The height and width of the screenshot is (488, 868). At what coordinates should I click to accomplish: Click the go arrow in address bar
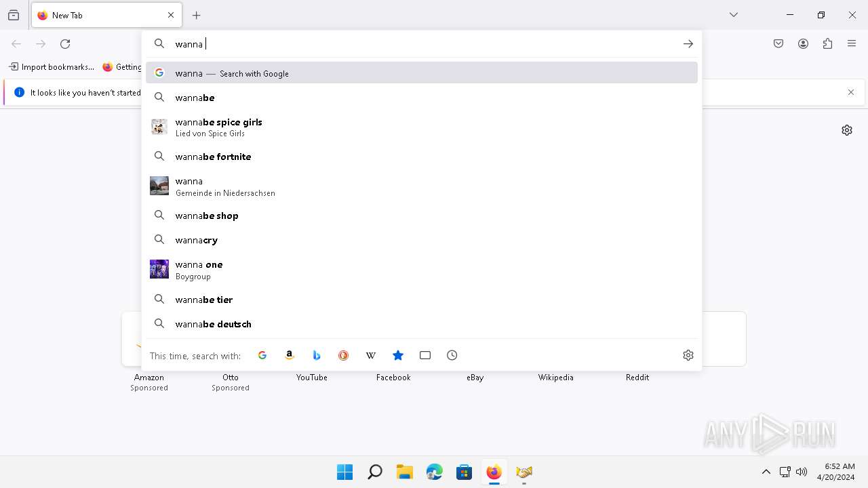pos(688,44)
